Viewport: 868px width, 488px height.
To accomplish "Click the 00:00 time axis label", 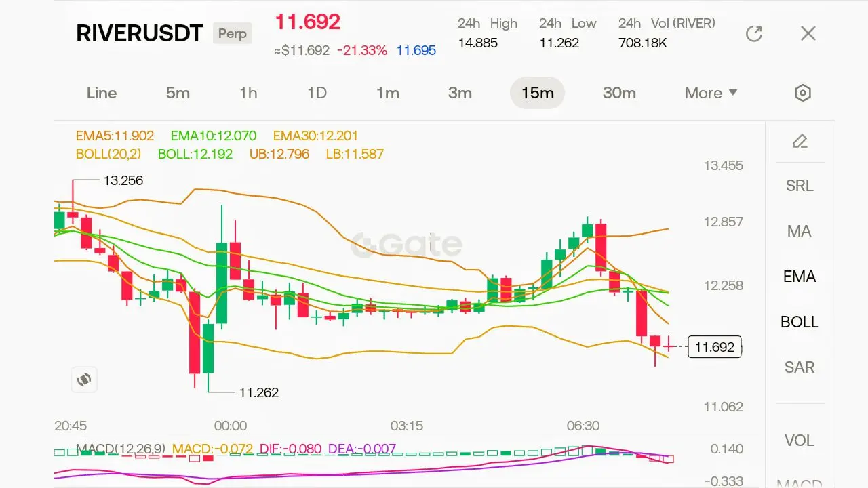I will point(231,426).
